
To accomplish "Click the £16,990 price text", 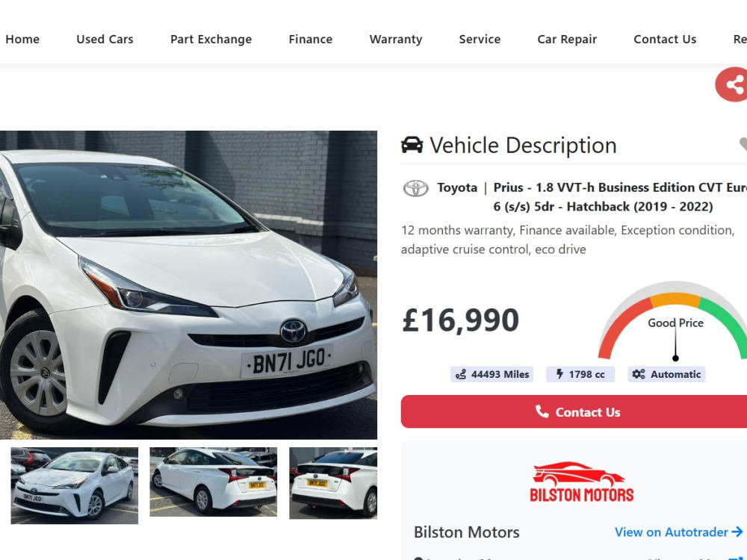I will pyautogui.click(x=460, y=320).
